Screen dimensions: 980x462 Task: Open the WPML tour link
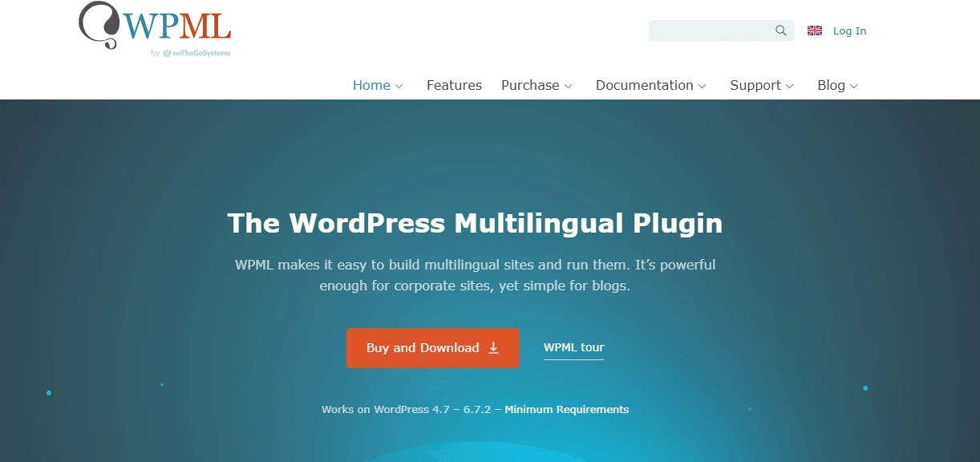pyautogui.click(x=573, y=347)
